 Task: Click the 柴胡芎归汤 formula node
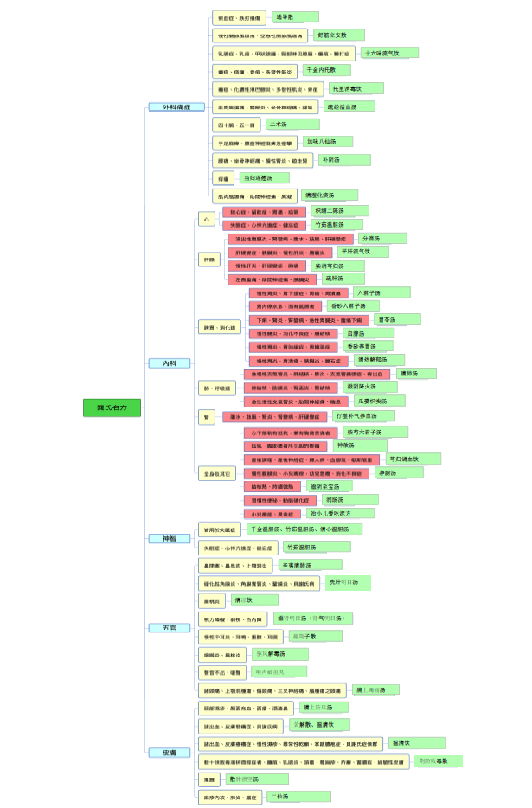(x=337, y=266)
